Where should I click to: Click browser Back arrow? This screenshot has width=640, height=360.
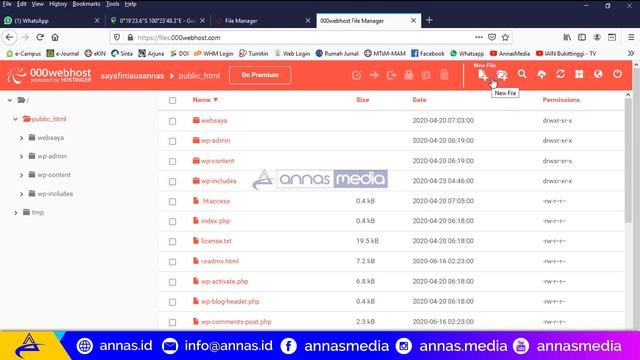coord(10,37)
